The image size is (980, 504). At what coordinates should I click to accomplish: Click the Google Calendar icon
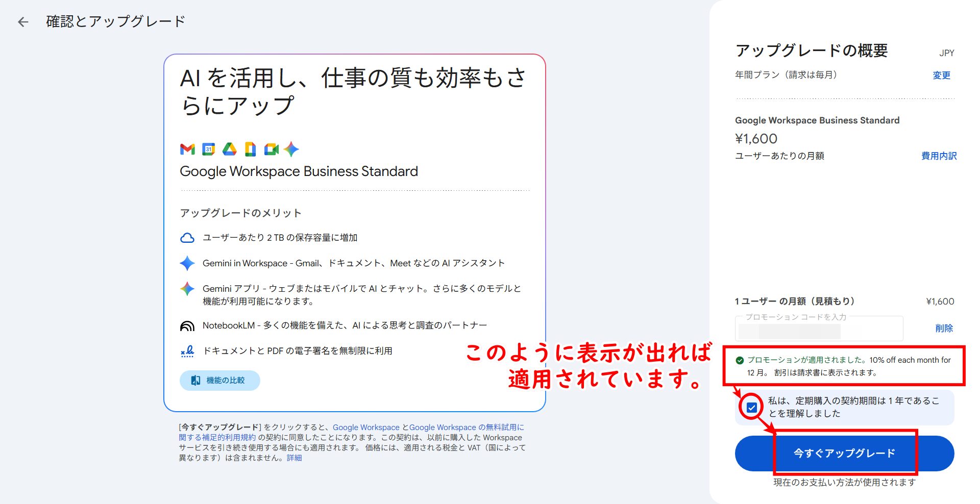208,149
